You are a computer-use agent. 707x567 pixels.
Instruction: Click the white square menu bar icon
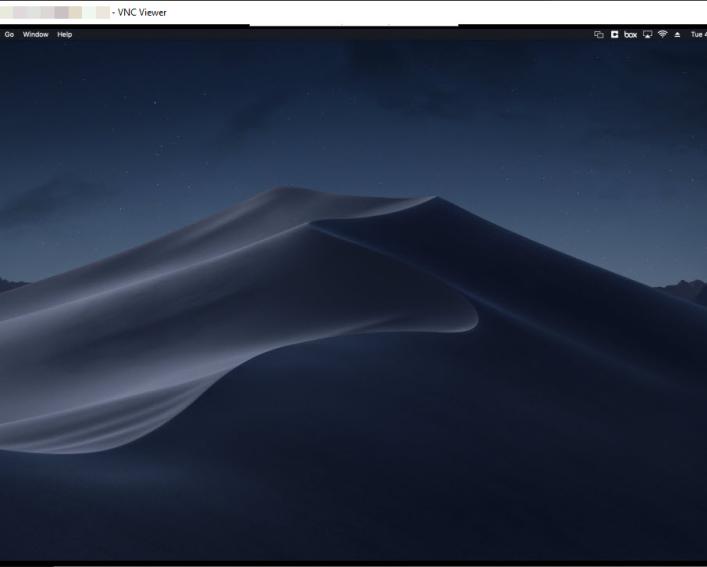tap(615, 34)
